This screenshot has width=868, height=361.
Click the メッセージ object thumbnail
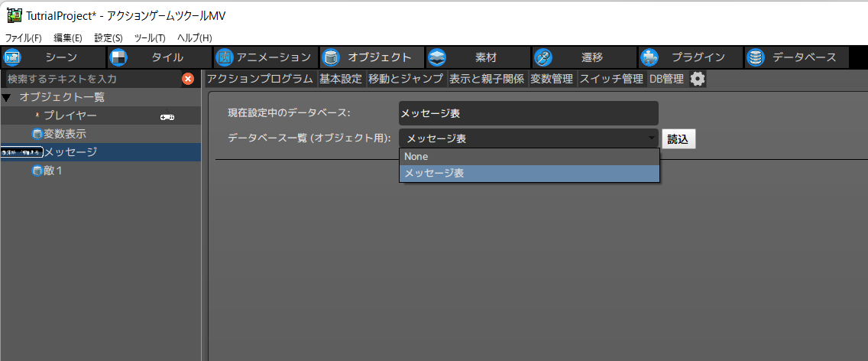[21, 152]
